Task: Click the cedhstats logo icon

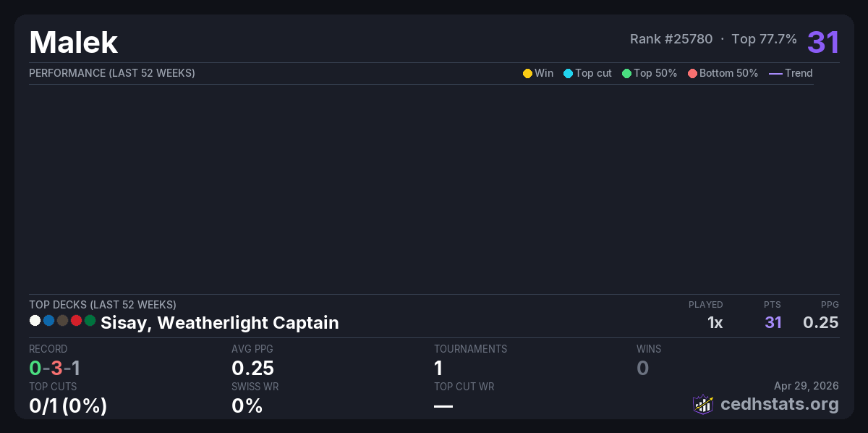Action: coord(703,404)
